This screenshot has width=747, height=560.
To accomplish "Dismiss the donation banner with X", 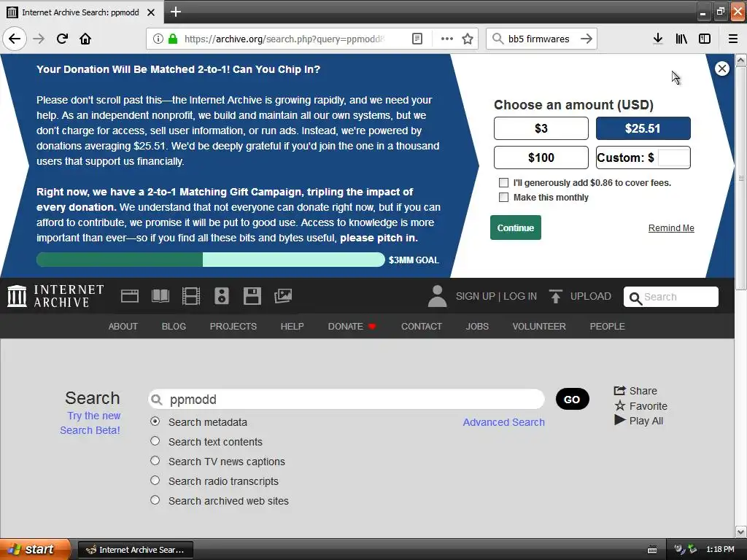I will tap(722, 69).
